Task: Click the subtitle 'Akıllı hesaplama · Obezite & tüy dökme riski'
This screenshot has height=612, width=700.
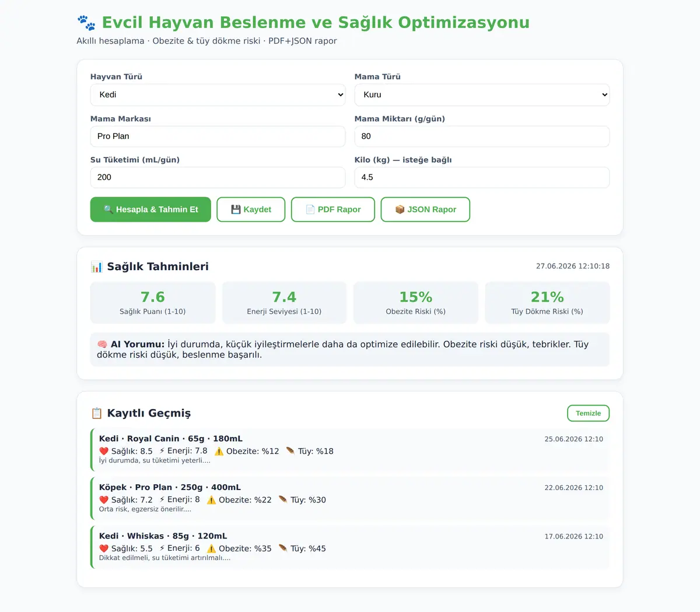Action: coord(169,41)
